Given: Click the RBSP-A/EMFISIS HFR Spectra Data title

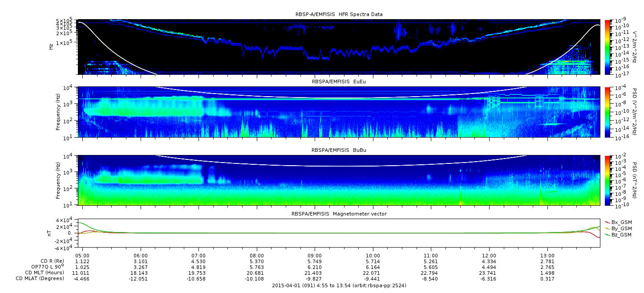Looking at the screenshot, I should tap(339, 14).
